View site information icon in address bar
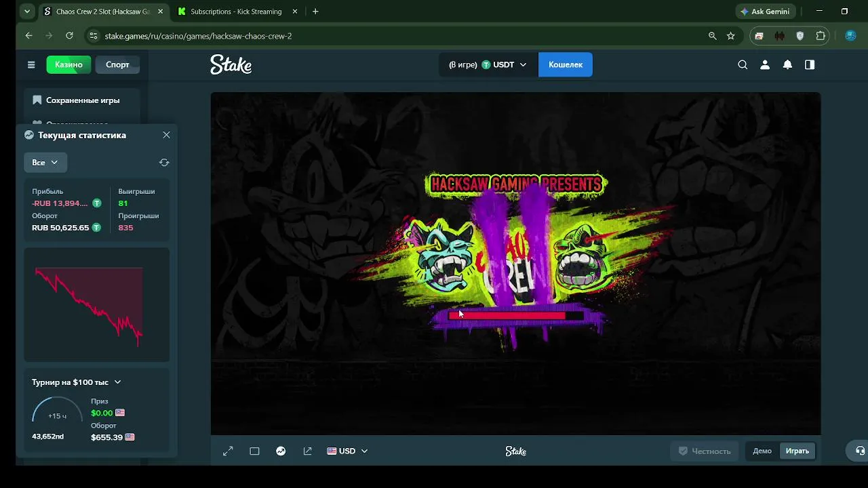 (93, 36)
